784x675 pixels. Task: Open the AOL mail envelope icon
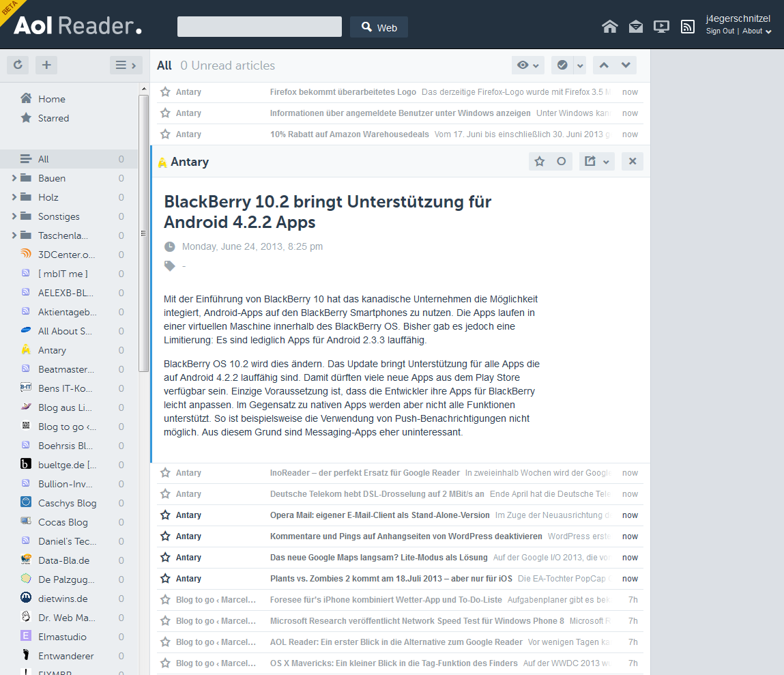(635, 27)
